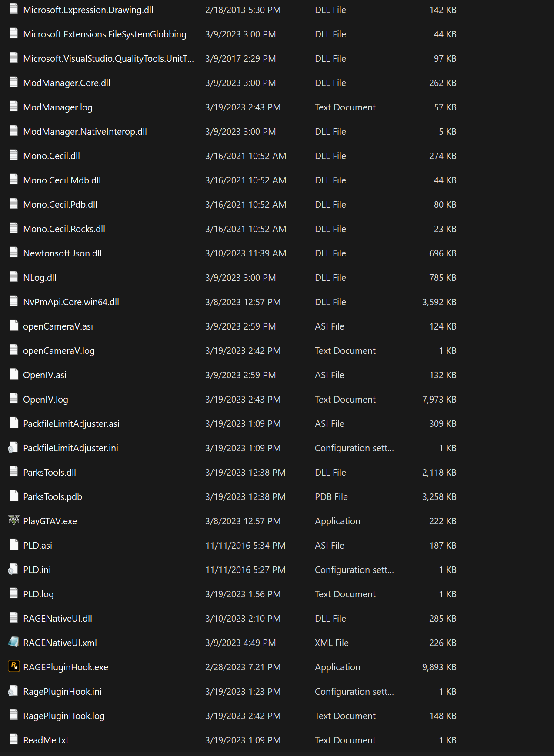Select the PLD.log file name
The image size is (554, 756).
(x=38, y=594)
